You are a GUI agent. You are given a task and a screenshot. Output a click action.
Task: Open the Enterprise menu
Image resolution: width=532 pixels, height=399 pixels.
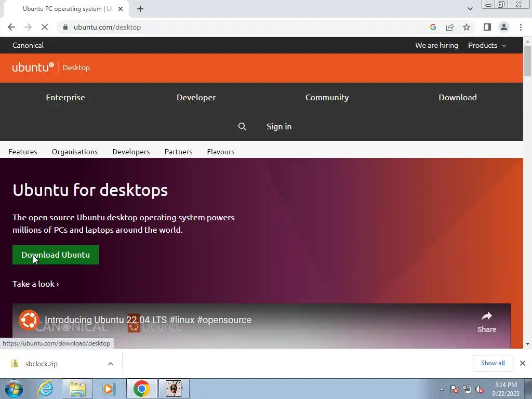pos(65,97)
